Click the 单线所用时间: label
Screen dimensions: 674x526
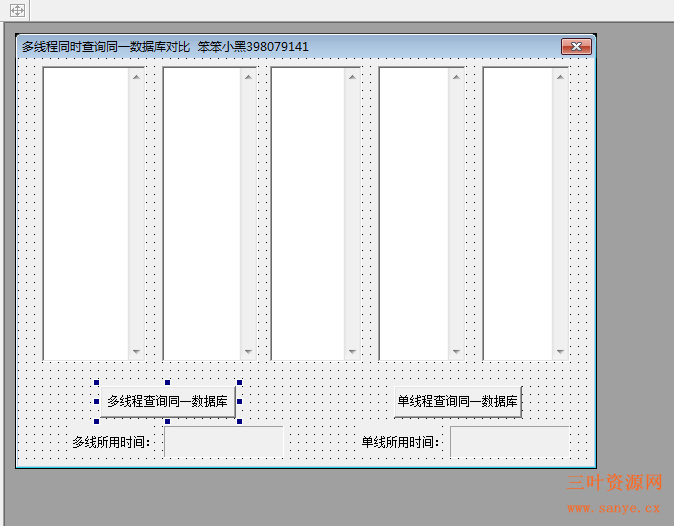tap(400, 442)
